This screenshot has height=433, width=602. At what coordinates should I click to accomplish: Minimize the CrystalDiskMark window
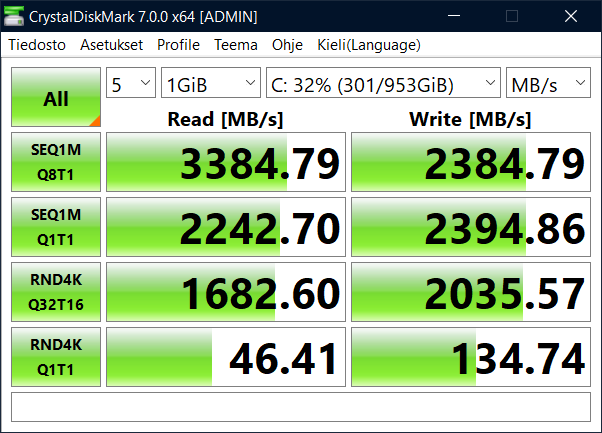(x=465, y=17)
